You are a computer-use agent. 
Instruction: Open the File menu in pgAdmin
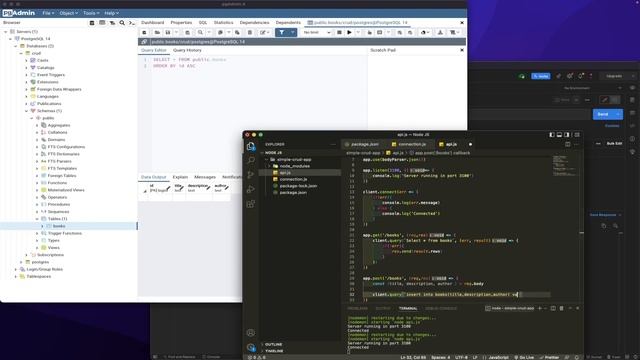pyautogui.click(x=48, y=13)
